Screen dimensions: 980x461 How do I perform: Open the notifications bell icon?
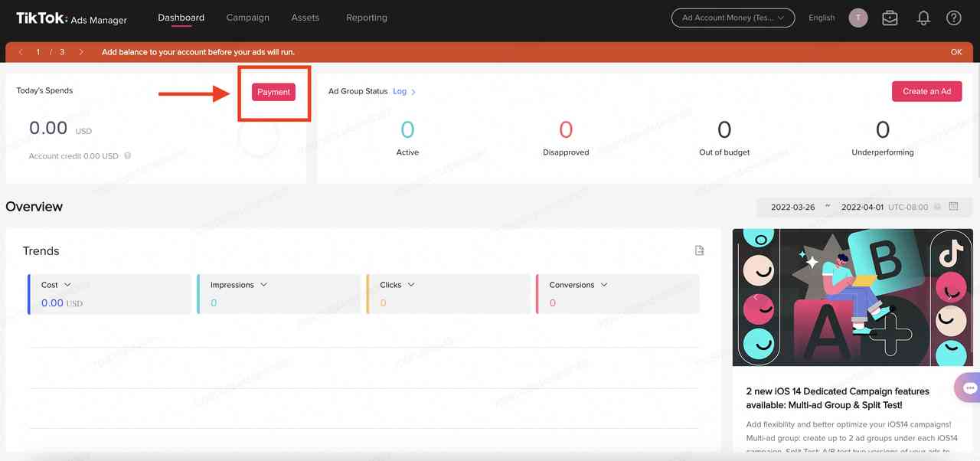click(923, 18)
